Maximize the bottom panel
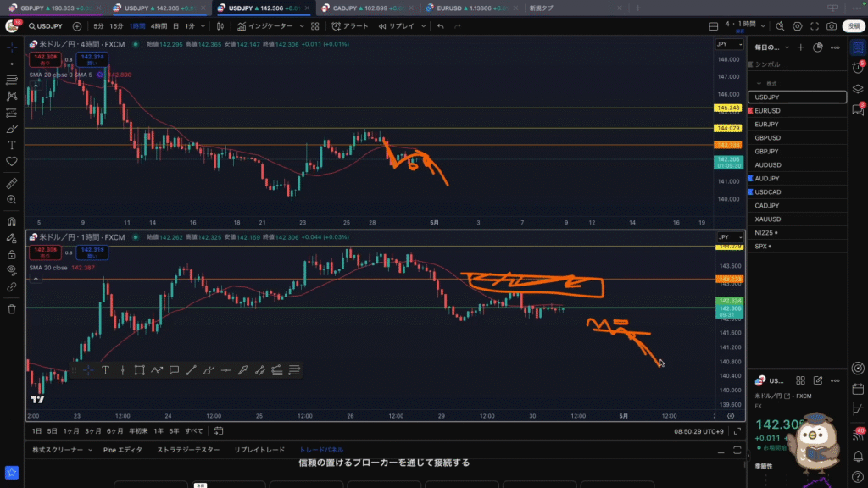This screenshot has width=868, height=488. pos(737,451)
